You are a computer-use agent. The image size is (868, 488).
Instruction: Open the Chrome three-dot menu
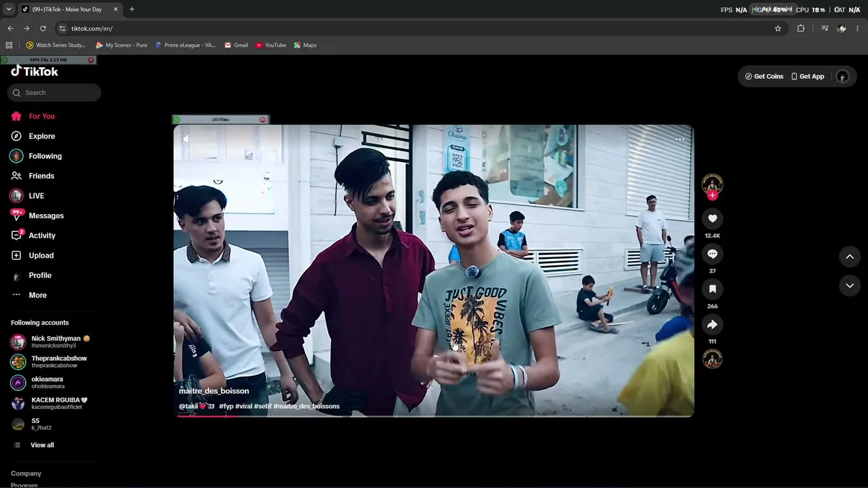pyautogui.click(x=858, y=28)
